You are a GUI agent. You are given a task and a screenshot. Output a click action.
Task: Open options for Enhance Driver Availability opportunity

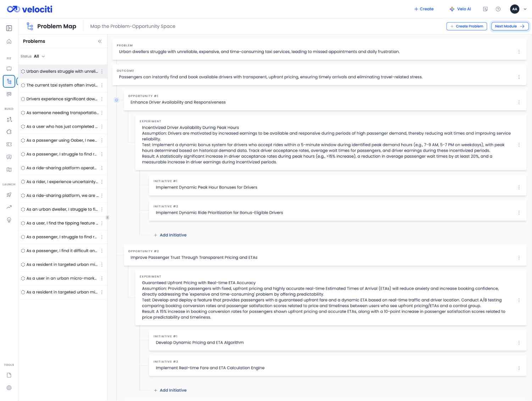point(519,102)
